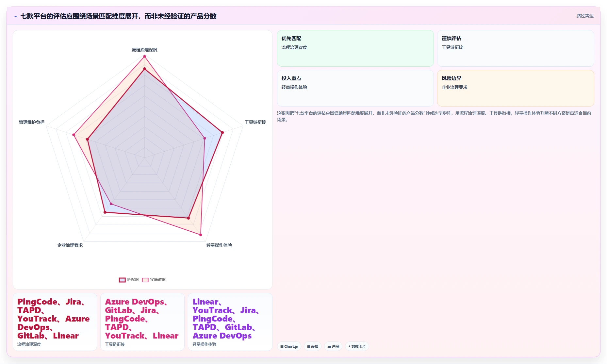Viewport: 607px width, 364px height.
Task: Click the description paragraph starting 这张图把
Action: tap(434, 116)
